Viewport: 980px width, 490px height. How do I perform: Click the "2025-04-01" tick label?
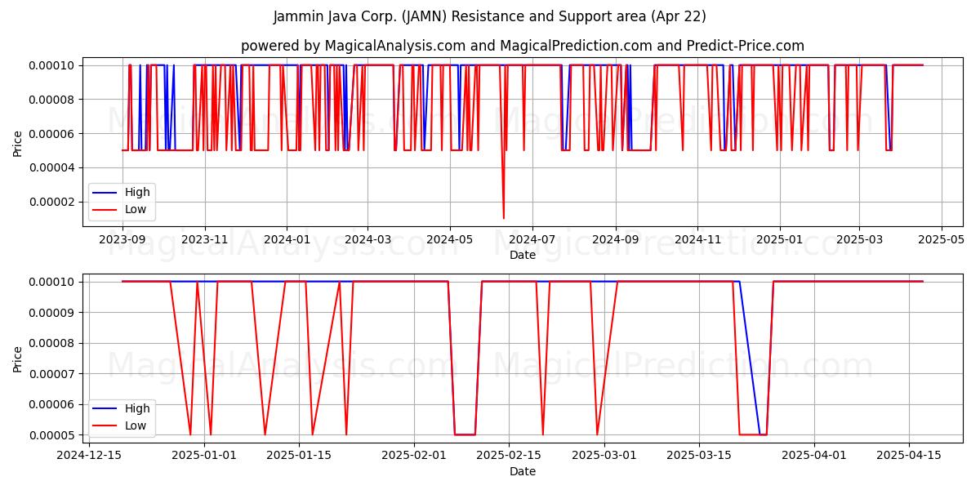[814, 456]
